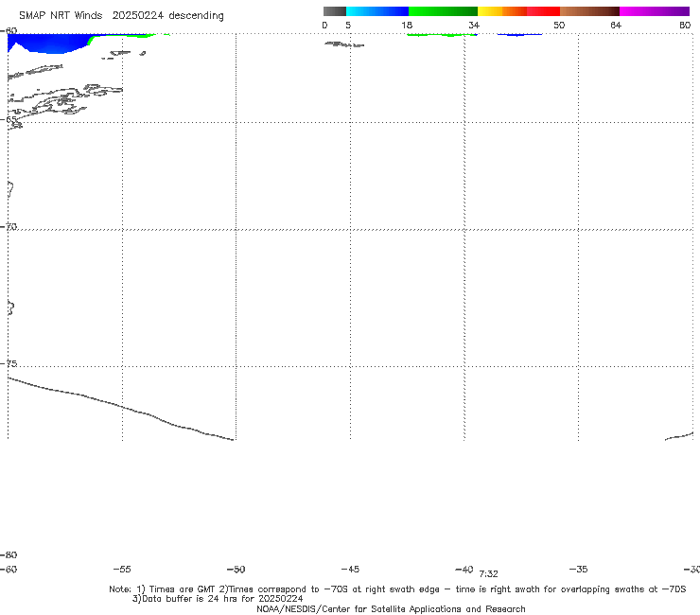This screenshot has width=700, height=615.
Task: Select the gray segment of the wind color scale
Action: click(x=334, y=11)
